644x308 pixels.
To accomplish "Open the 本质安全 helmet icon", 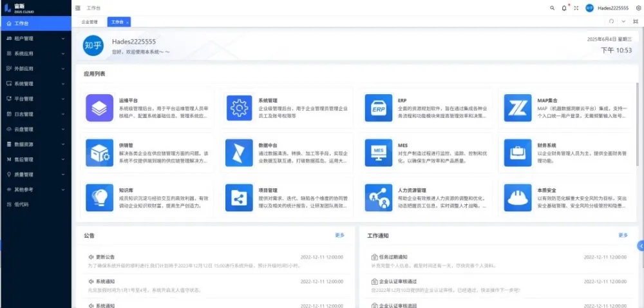I will [x=518, y=198].
